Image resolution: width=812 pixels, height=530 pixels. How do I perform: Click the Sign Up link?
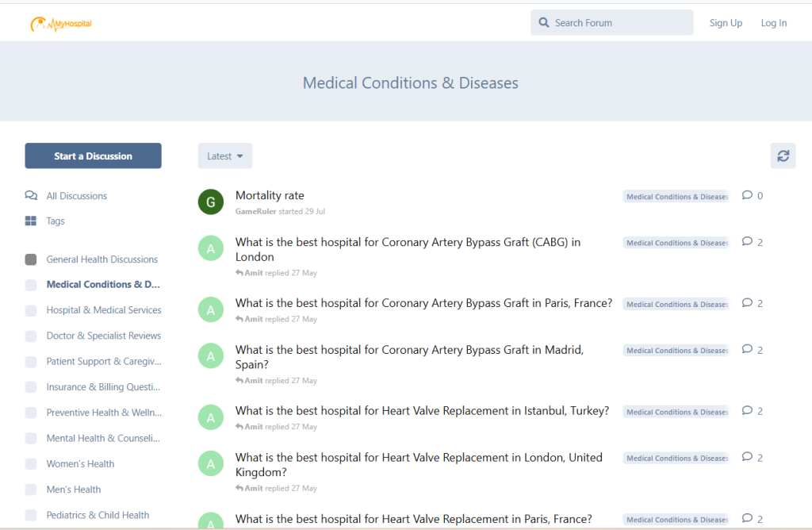pyautogui.click(x=726, y=23)
